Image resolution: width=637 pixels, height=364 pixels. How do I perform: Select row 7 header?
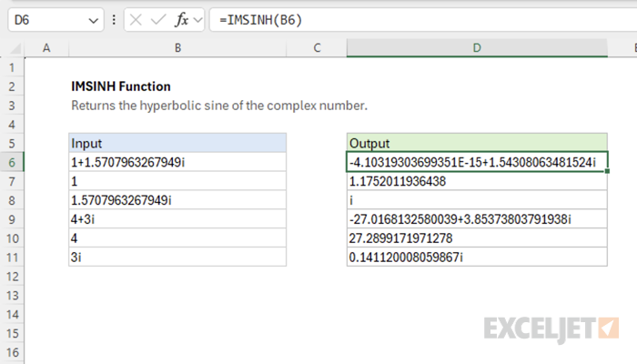[x=12, y=181]
